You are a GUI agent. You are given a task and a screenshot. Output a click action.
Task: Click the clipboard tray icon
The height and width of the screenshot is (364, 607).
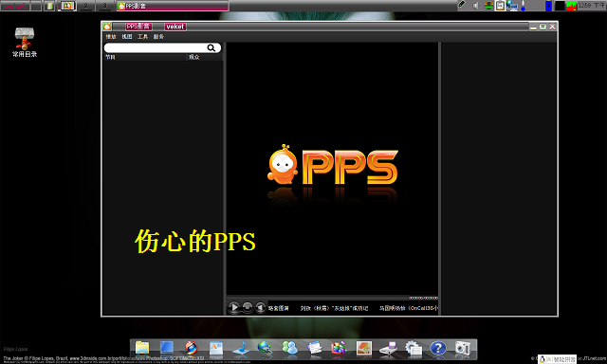(500, 6)
